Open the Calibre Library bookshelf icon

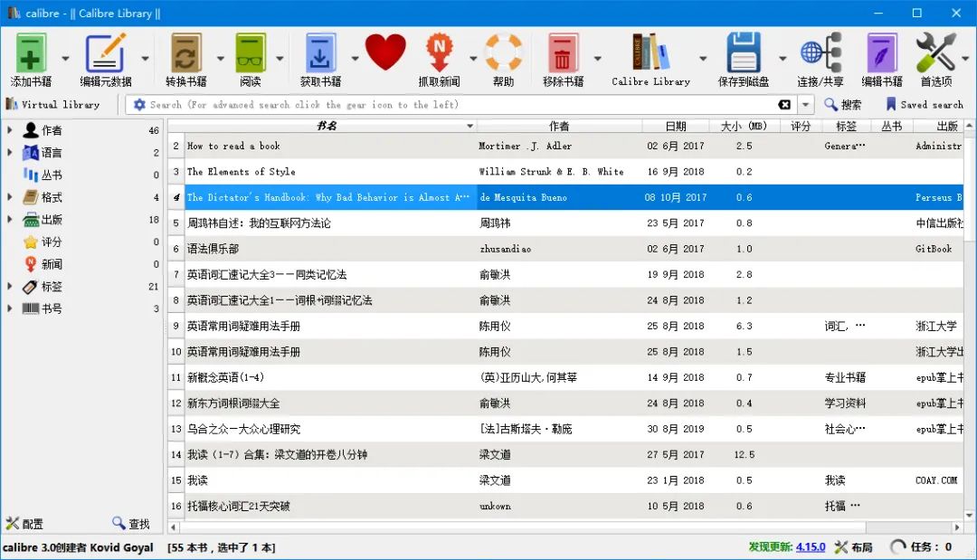[x=651, y=52]
